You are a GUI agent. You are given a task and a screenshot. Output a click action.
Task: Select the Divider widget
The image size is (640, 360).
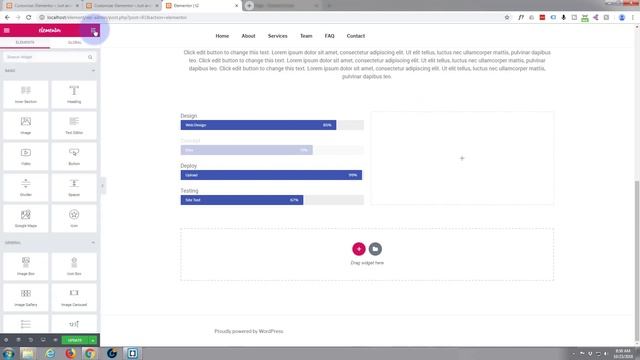coord(26,187)
